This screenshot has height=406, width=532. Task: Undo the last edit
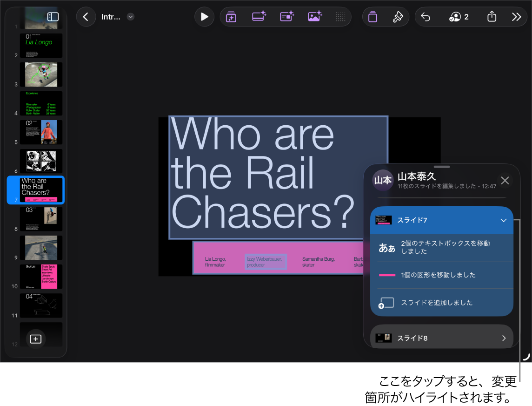click(426, 17)
